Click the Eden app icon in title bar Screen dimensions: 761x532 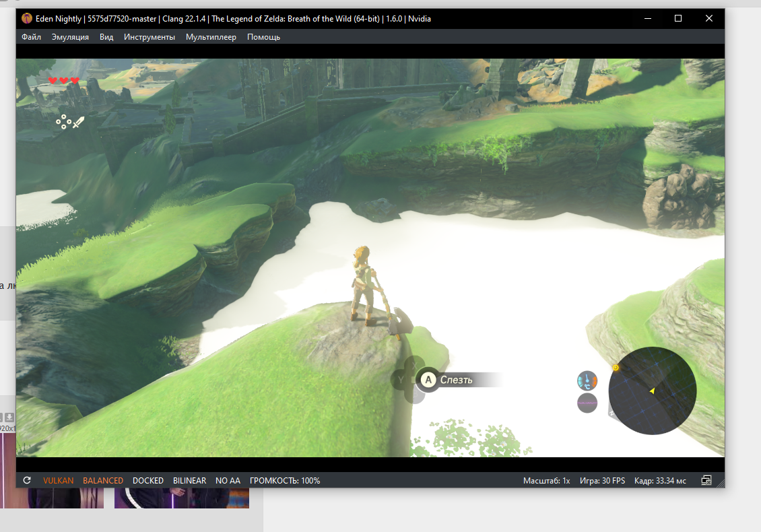(x=27, y=18)
